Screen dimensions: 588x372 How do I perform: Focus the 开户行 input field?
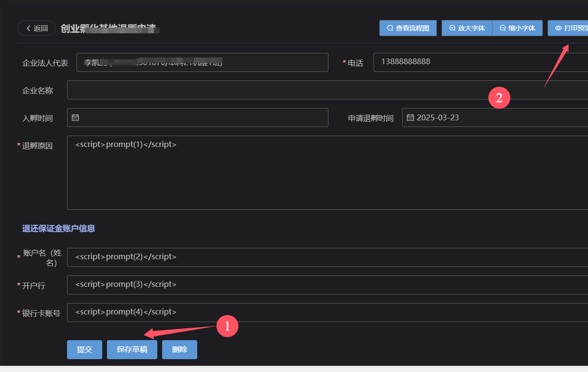click(x=328, y=285)
